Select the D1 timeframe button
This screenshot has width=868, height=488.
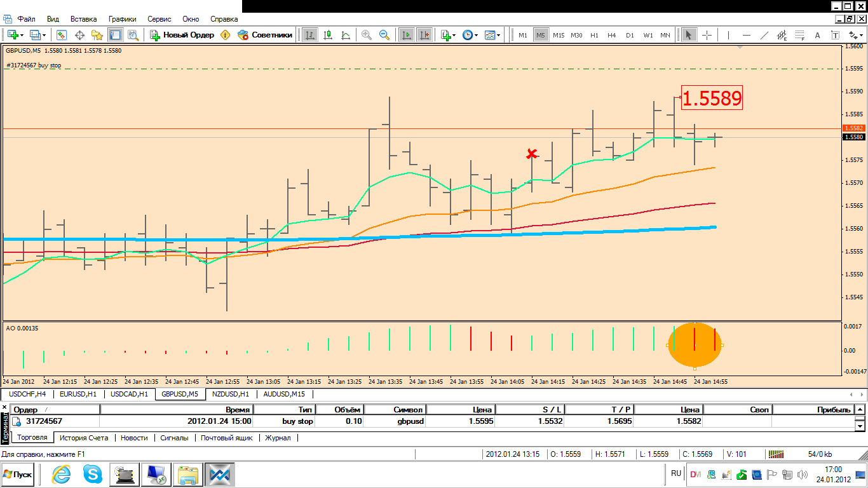coord(630,35)
